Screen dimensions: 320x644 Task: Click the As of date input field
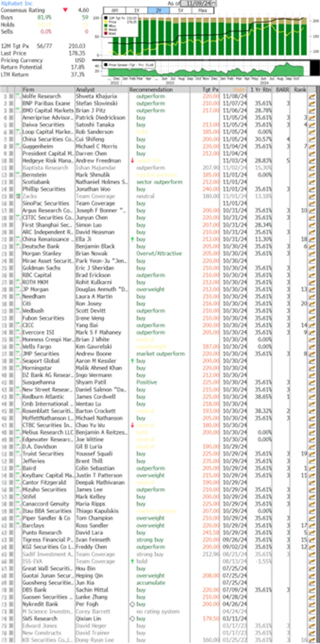(x=197, y=3)
